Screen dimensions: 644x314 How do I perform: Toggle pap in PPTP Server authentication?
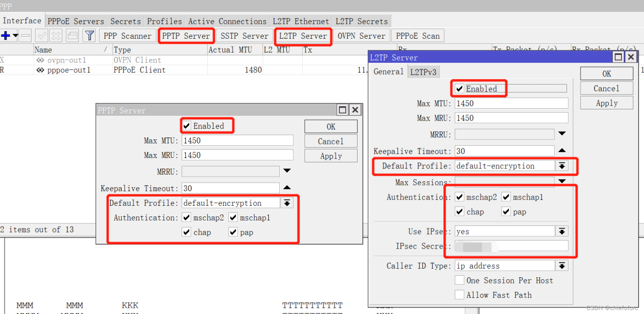pos(233,232)
